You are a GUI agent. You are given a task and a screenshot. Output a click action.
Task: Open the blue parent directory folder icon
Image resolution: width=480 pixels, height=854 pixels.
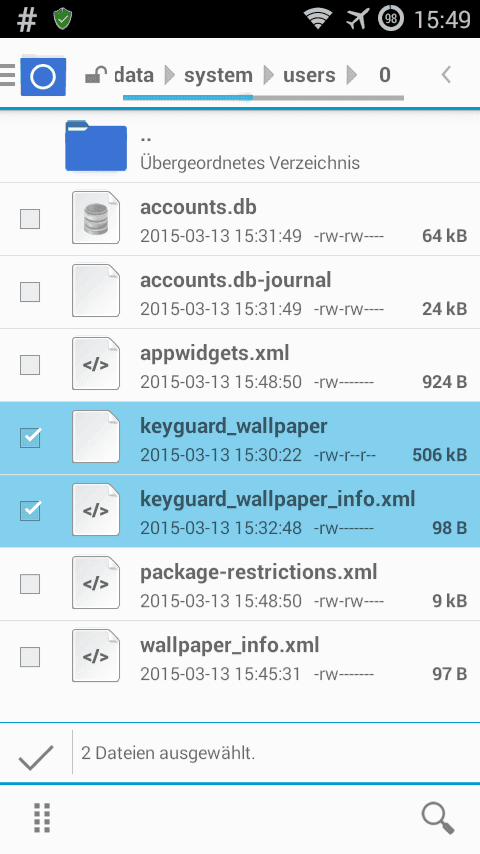pos(96,147)
